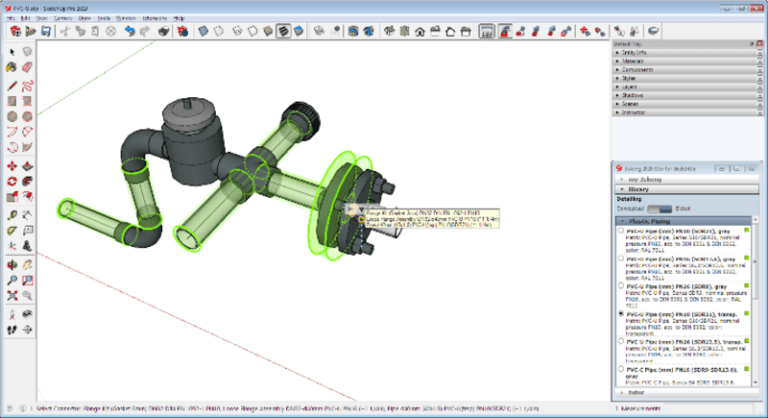The height and width of the screenshot is (418, 768).
Task: Open the View menu
Action: 42,18
